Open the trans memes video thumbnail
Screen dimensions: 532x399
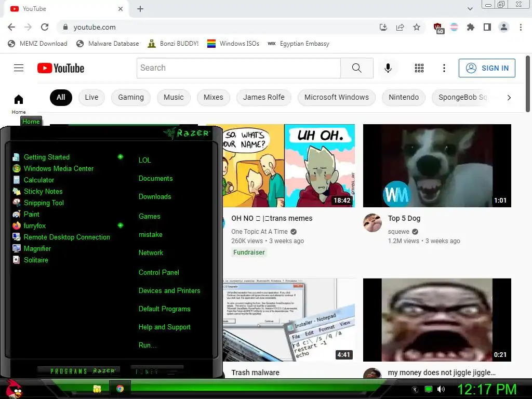point(289,166)
